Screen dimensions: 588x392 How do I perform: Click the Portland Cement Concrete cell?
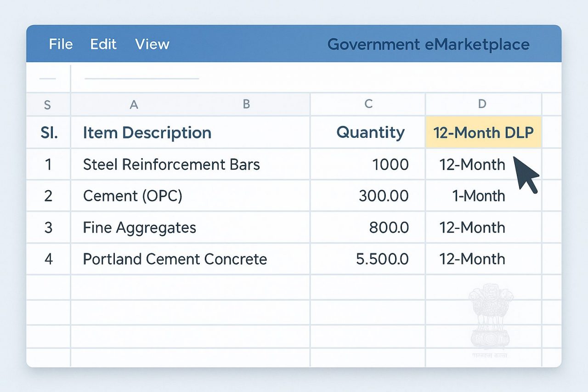(191, 259)
